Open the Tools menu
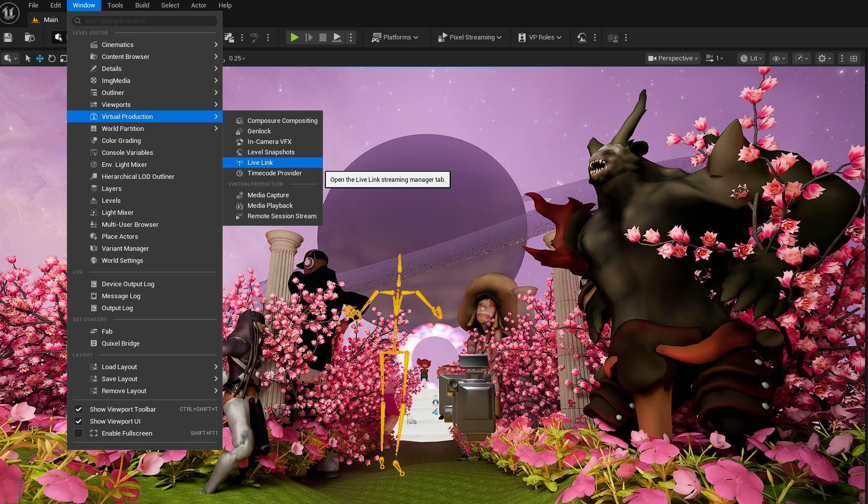This screenshot has width=868, height=504. [115, 5]
